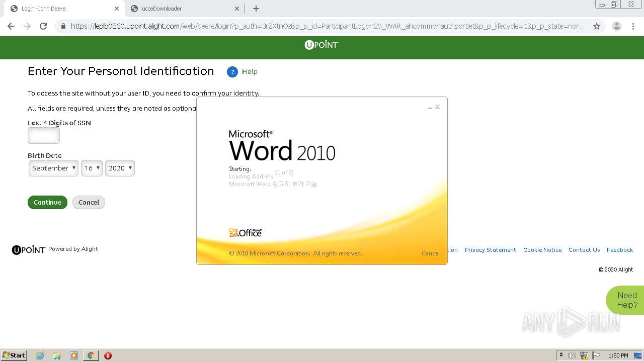Open the Chrome three-dot menu

click(x=633, y=26)
